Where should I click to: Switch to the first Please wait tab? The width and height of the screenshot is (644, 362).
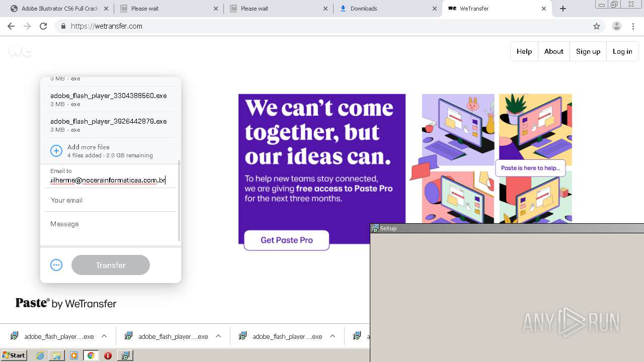pyautogui.click(x=169, y=9)
